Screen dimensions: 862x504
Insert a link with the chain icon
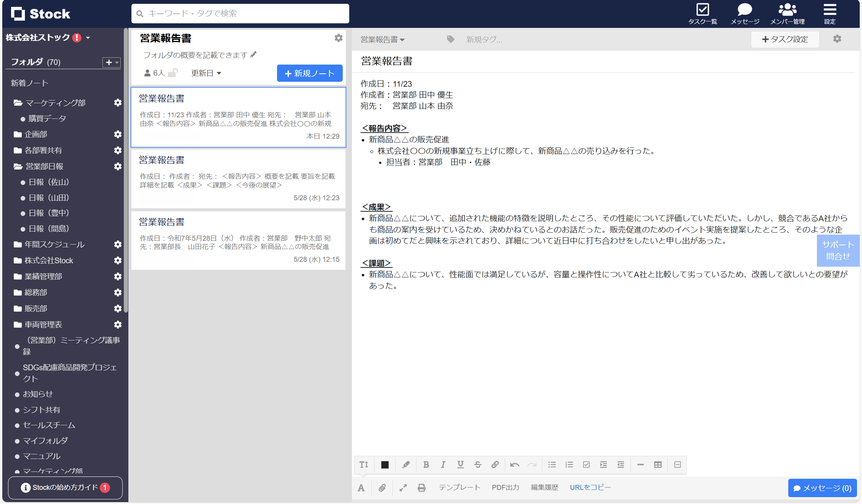pos(495,465)
